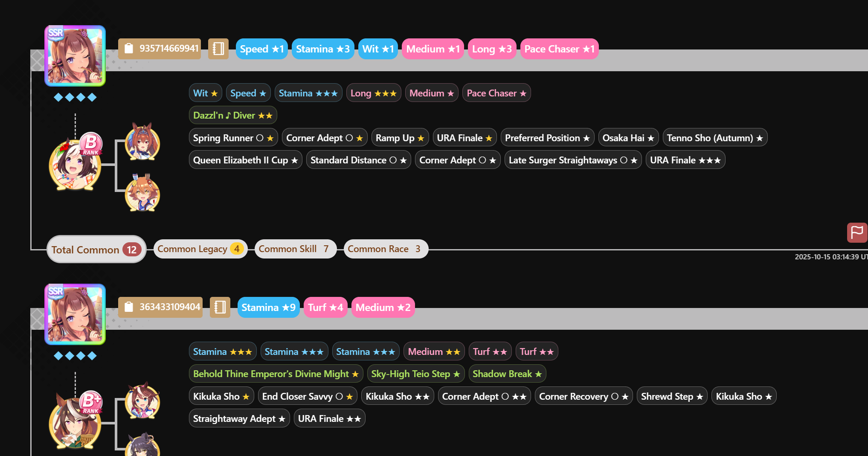Report the entry with the red flag icon

tap(857, 232)
